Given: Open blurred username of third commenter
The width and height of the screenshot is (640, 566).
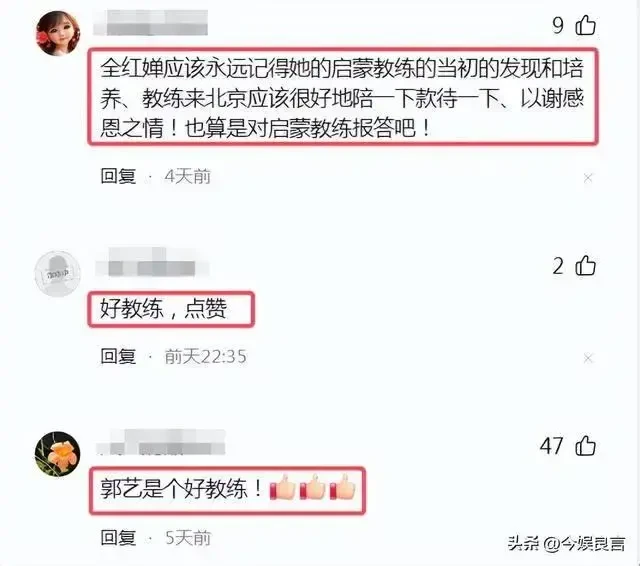Looking at the screenshot, I should [x=161, y=442].
